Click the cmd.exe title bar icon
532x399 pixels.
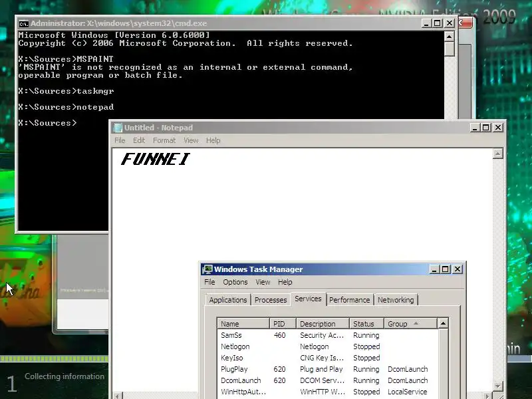23,24
